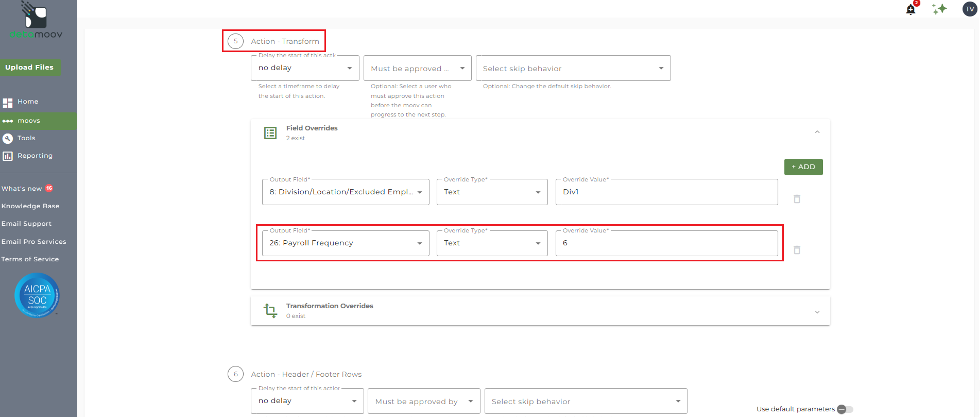Delete the Payroll Frequency override row
This screenshot has width=980, height=417.
[x=797, y=250]
